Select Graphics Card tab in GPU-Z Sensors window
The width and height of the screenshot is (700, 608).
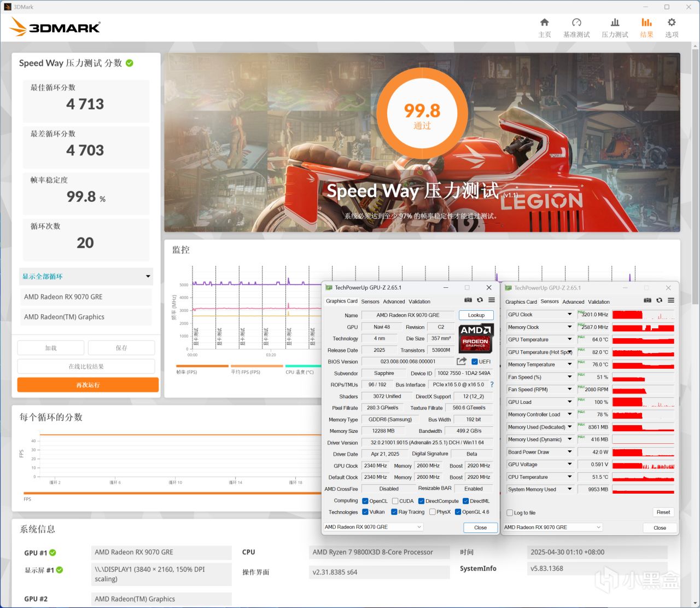[x=521, y=302]
